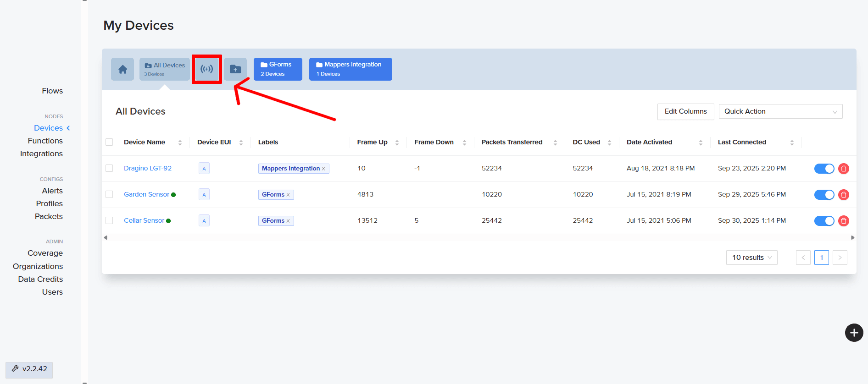The height and width of the screenshot is (384, 868).
Task: Expand the 10 results page-size dropdown
Action: [x=751, y=258]
